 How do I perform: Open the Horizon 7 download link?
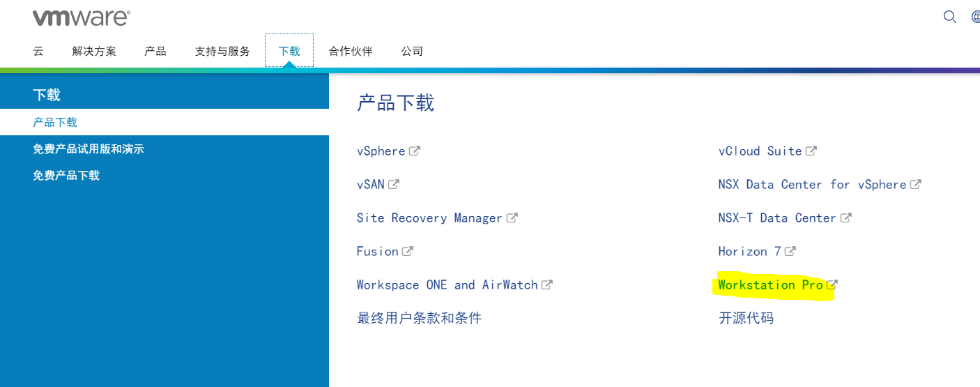pos(750,251)
